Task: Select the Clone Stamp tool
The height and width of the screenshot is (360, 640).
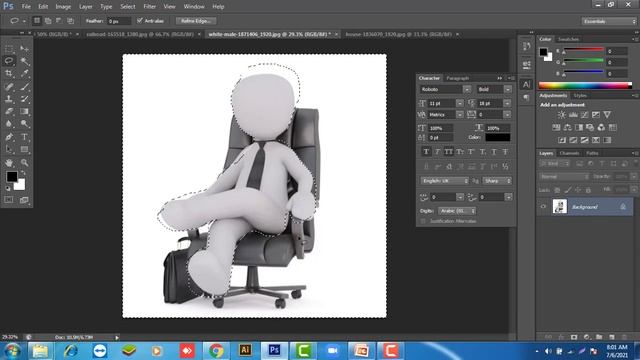Action: click(9, 99)
